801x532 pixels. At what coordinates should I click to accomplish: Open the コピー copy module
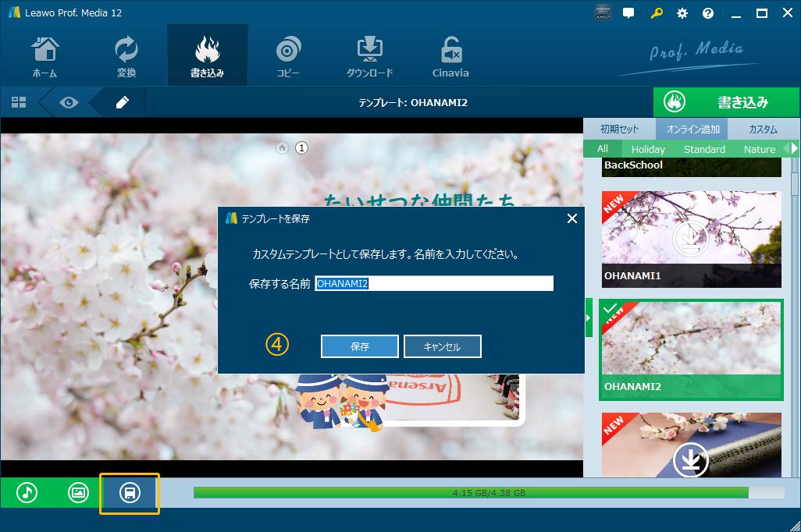(x=288, y=56)
